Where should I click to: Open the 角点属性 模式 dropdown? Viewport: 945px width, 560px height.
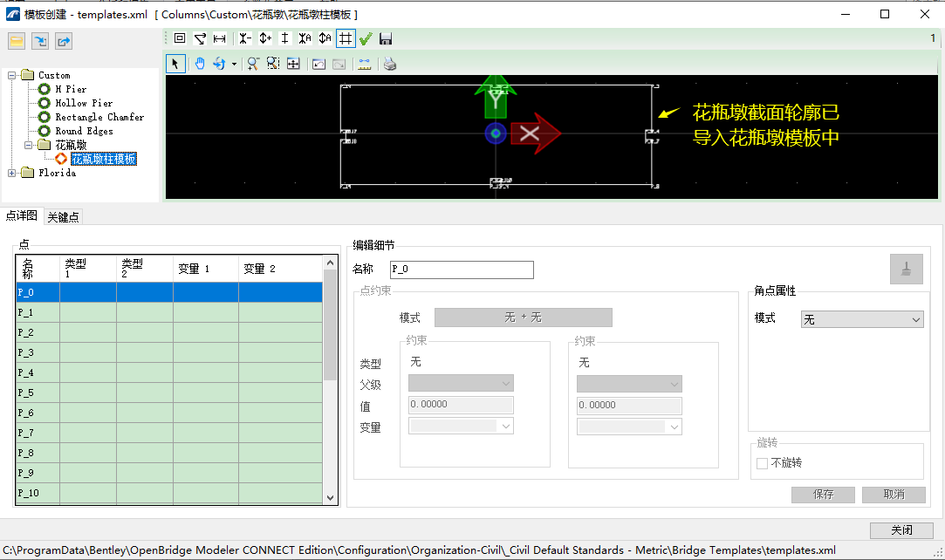[862, 319]
